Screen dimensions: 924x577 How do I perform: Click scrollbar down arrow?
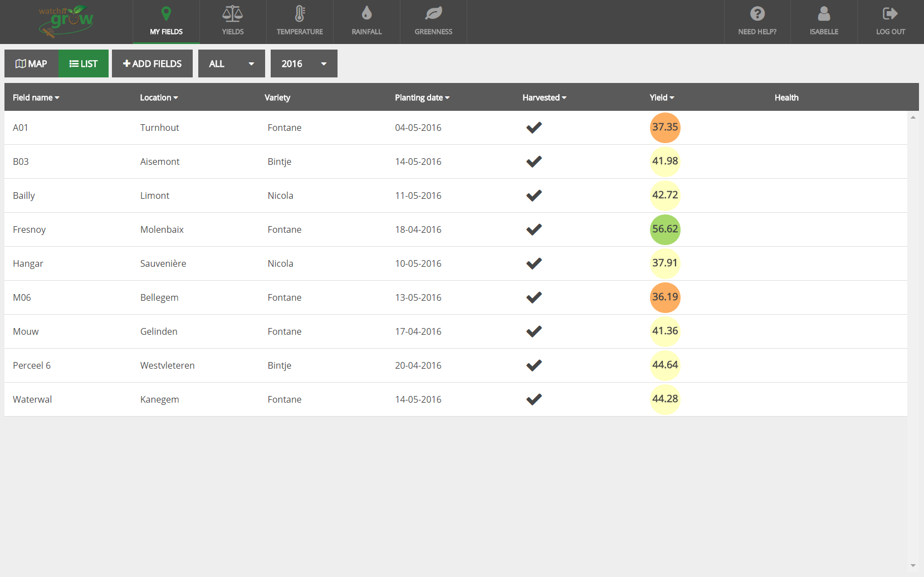(x=913, y=565)
